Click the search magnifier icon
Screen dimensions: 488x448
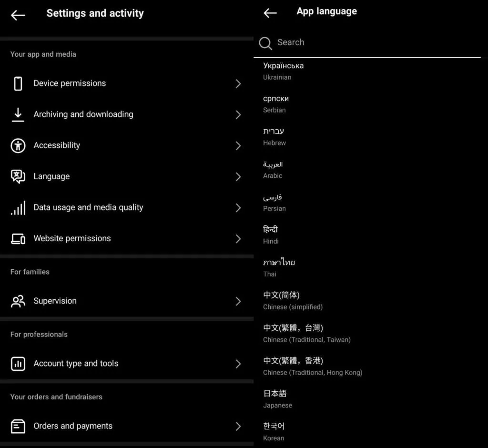click(x=265, y=43)
